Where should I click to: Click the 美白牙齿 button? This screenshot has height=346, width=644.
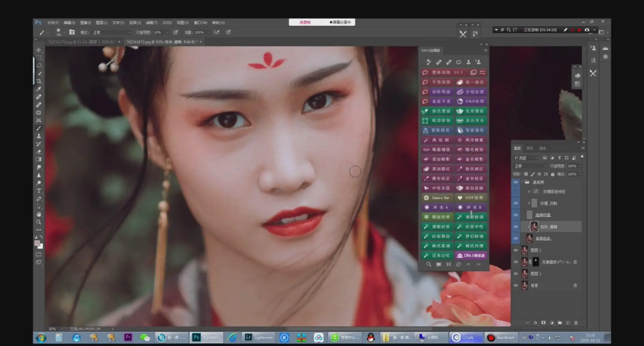click(x=471, y=120)
